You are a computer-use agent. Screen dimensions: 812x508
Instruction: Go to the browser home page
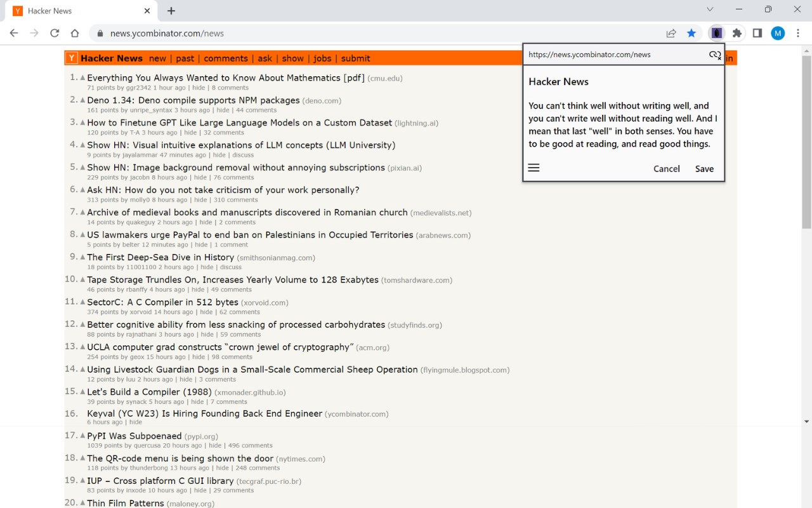pyautogui.click(x=75, y=33)
